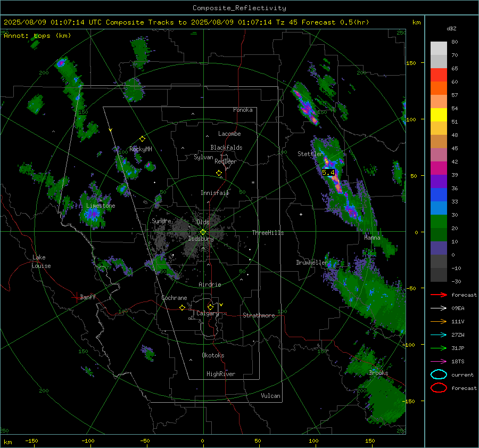Click the yellow diamond marker near RockyMH
The image size is (479, 448).
[x=142, y=139]
